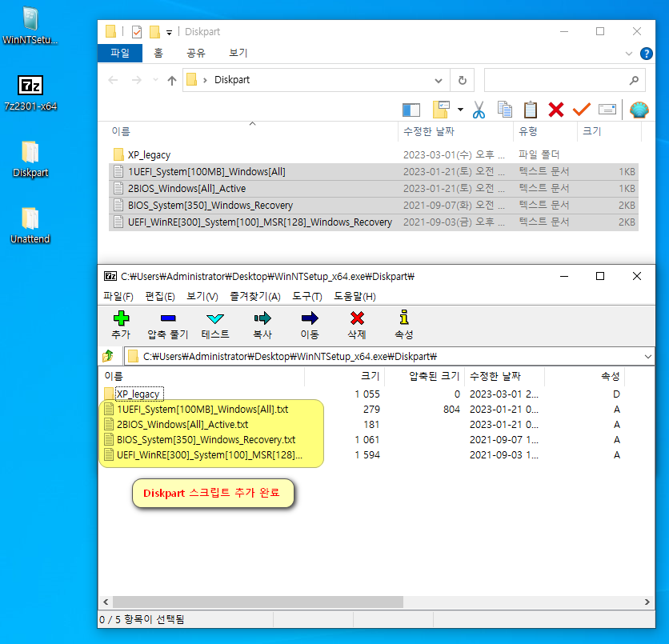Image resolution: width=669 pixels, height=644 pixels.
Task: Click the 7-Zip Test (테스트) button
Action: tap(215, 325)
